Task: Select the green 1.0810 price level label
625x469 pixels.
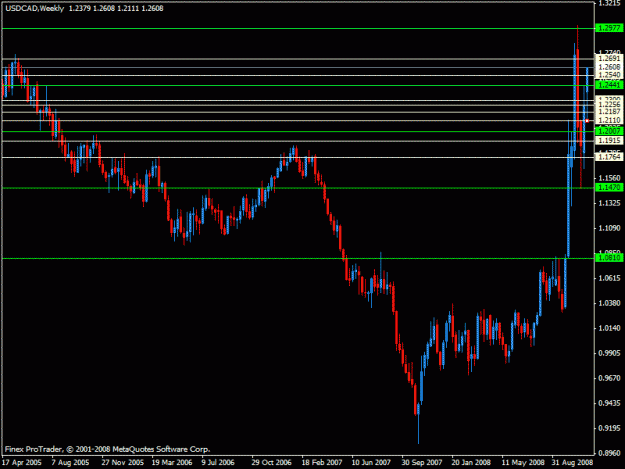Action: click(609, 258)
